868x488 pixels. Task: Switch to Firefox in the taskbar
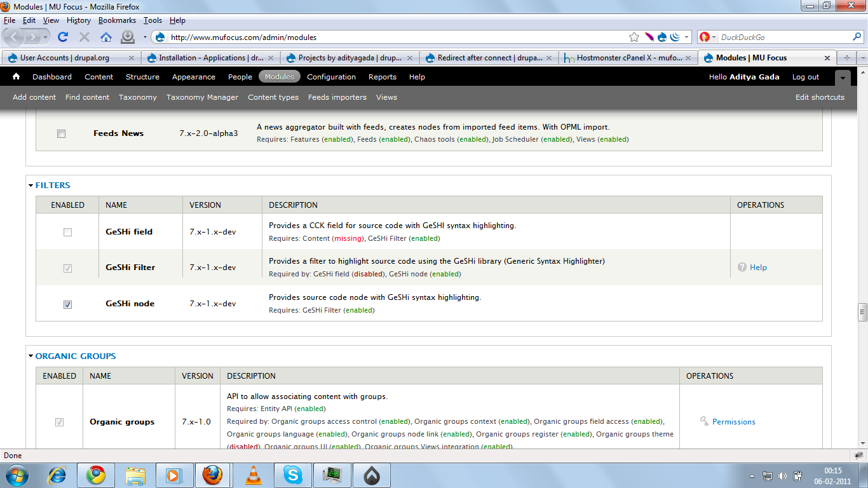pyautogui.click(x=213, y=475)
